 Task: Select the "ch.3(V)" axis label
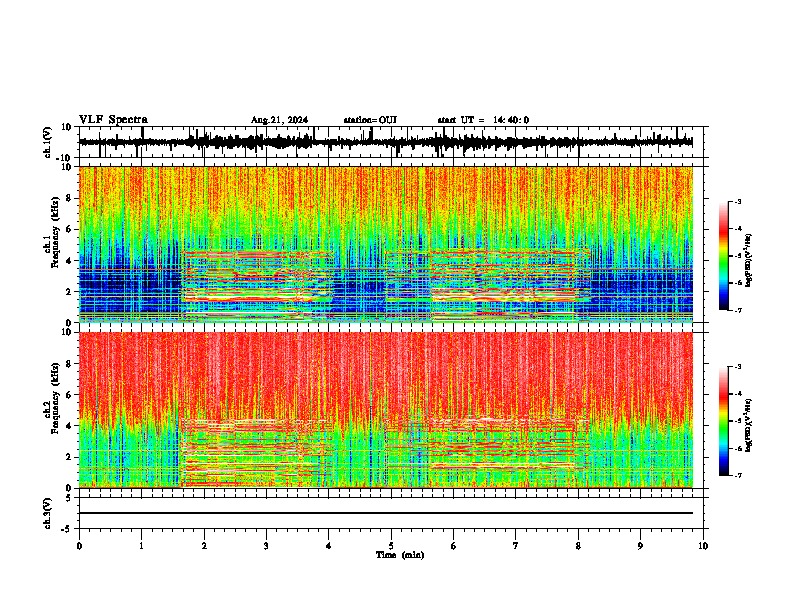click(x=48, y=513)
